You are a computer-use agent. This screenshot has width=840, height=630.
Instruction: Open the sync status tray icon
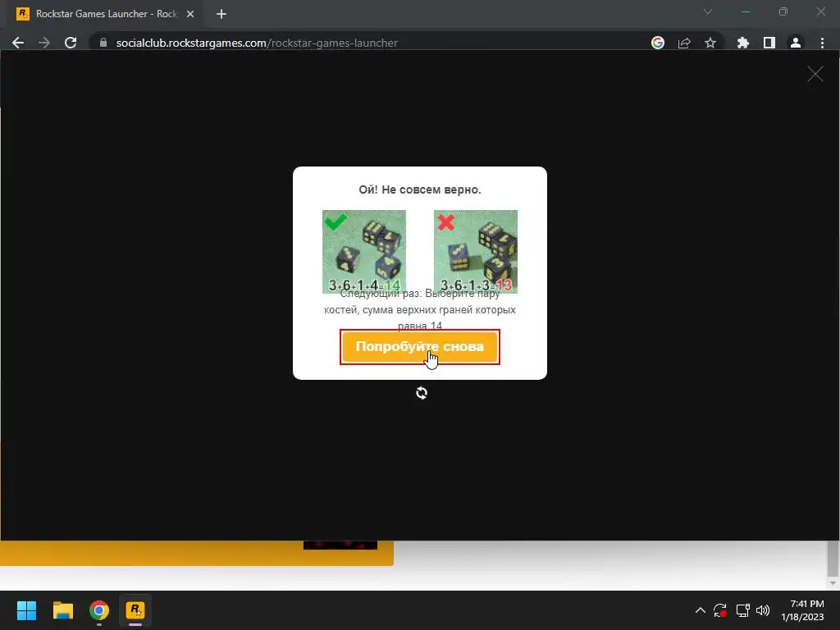point(720,610)
